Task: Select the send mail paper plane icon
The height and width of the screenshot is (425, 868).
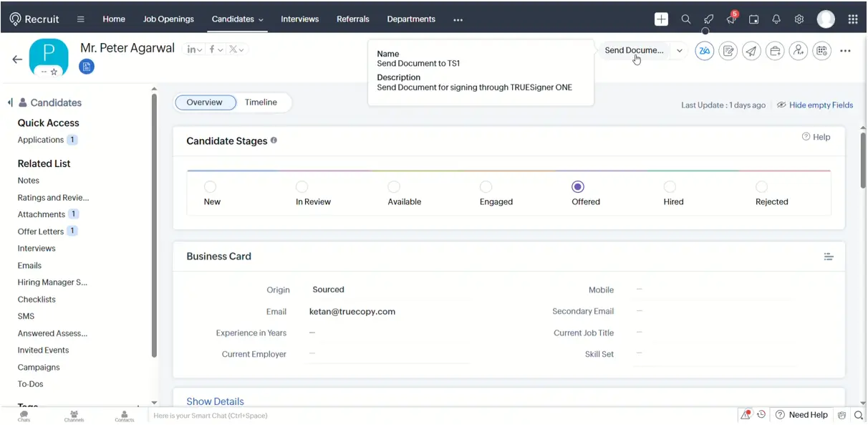Action: pos(751,51)
